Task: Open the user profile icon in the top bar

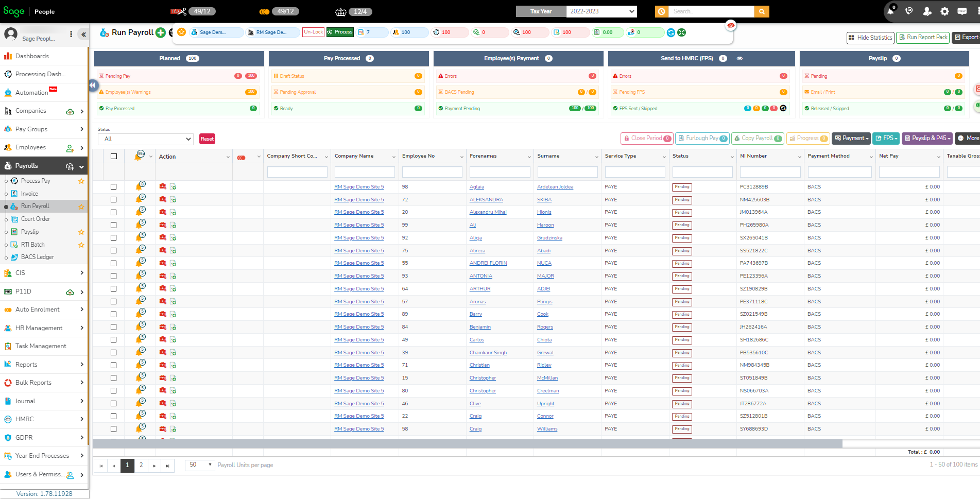Action: pos(927,11)
